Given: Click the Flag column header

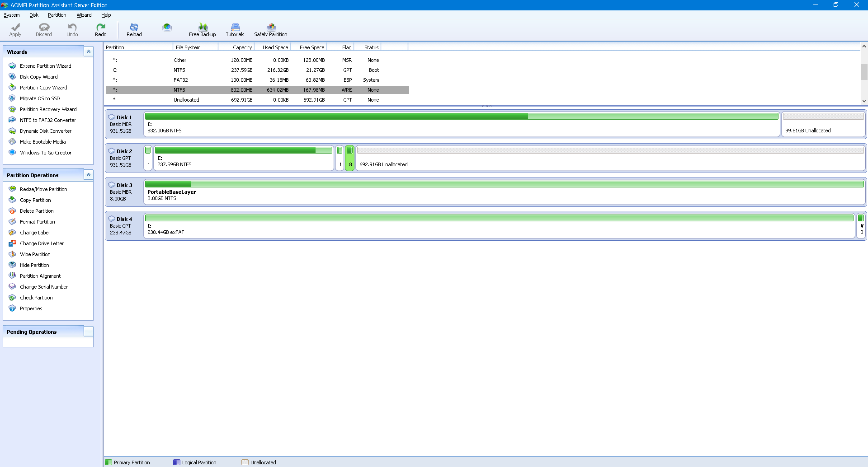Looking at the screenshot, I should tap(340, 47).
